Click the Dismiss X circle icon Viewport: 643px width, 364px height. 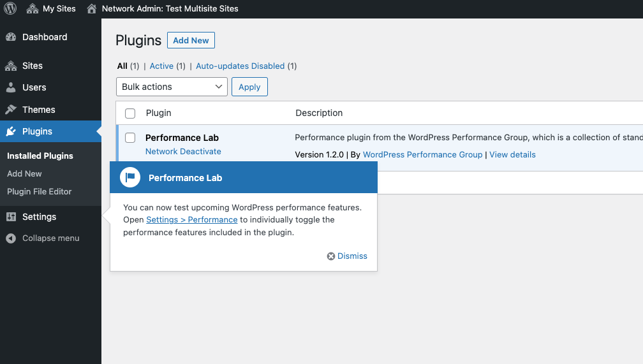pos(331,256)
